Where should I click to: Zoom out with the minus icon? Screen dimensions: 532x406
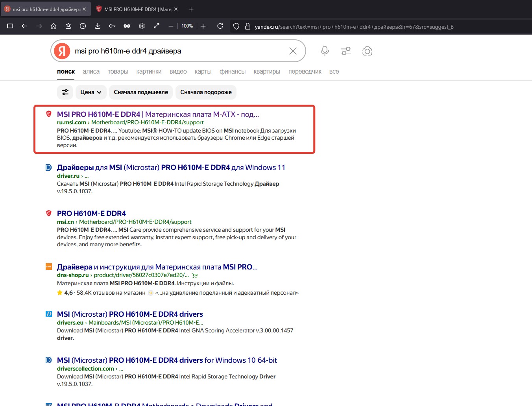click(x=171, y=26)
